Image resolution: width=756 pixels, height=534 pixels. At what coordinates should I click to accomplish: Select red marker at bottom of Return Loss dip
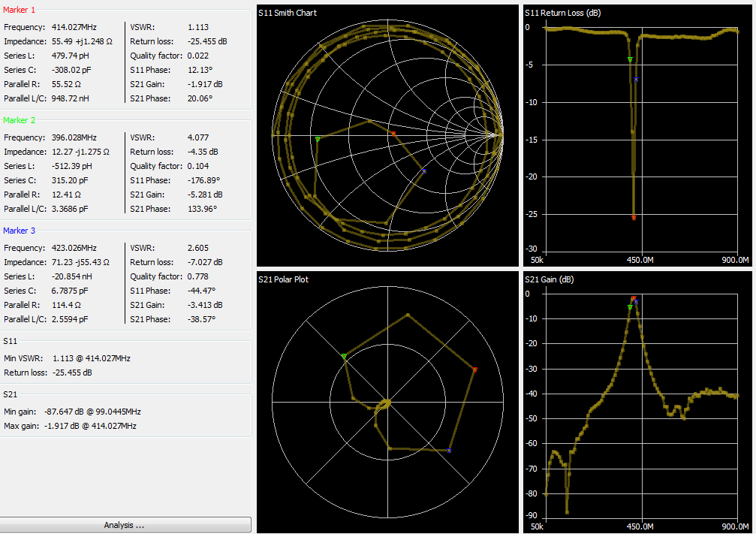click(x=634, y=218)
